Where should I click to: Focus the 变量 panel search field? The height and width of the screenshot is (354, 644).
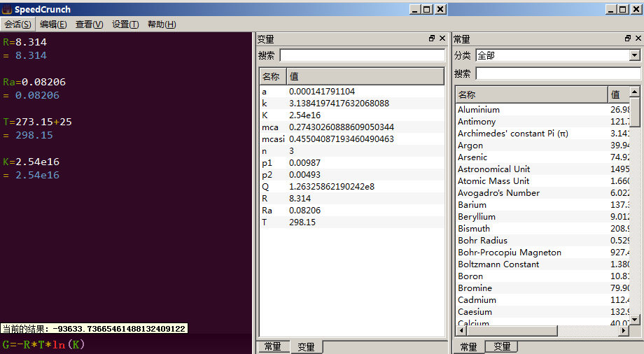coord(363,55)
